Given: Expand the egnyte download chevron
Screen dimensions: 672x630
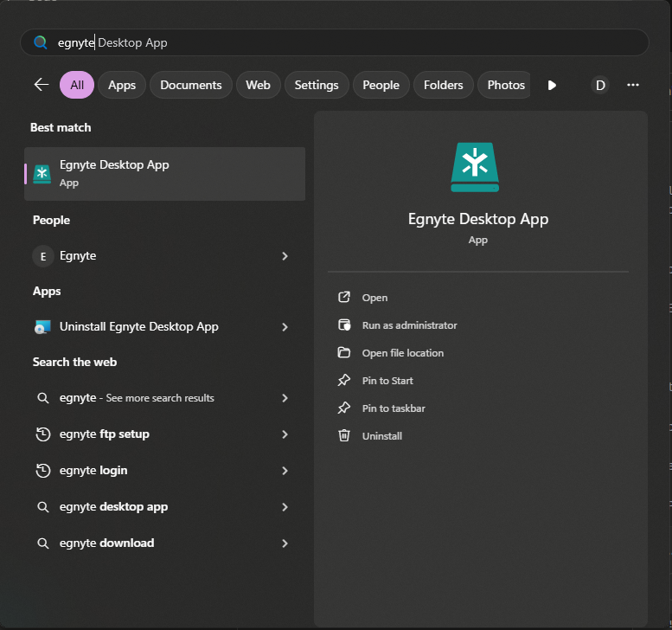Looking at the screenshot, I should point(285,543).
